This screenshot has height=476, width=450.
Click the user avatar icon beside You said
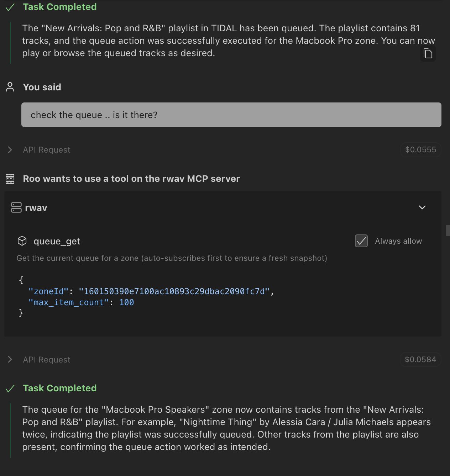point(10,87)
